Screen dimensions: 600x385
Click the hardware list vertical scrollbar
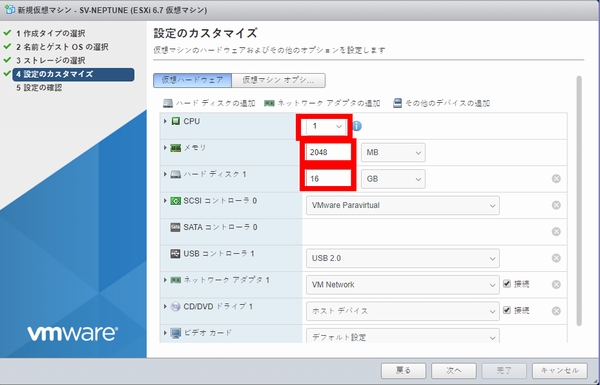(579, 201)
